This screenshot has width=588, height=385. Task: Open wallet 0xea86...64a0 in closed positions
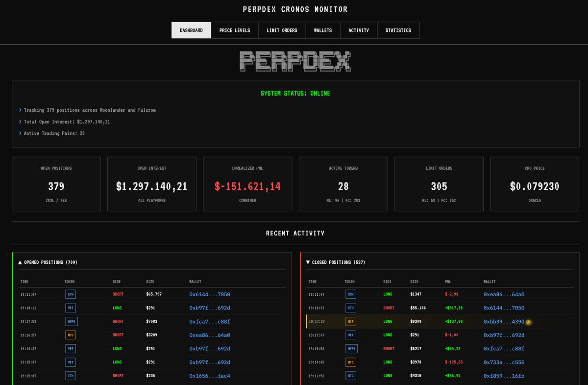504,295
